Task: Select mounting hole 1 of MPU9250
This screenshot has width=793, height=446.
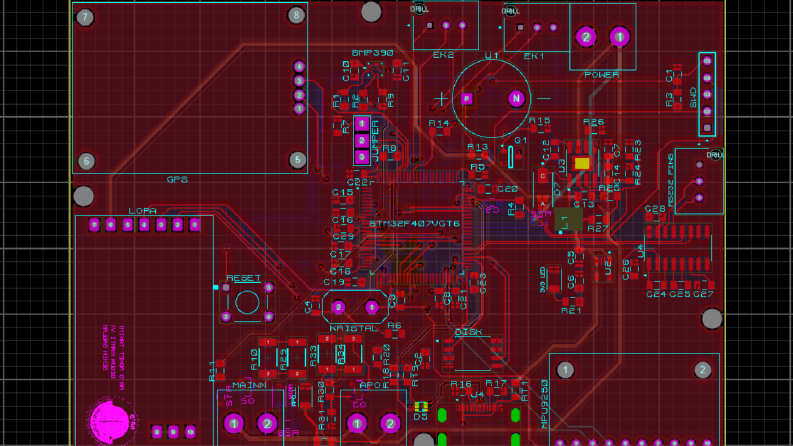Action: [x=565, y=370]
